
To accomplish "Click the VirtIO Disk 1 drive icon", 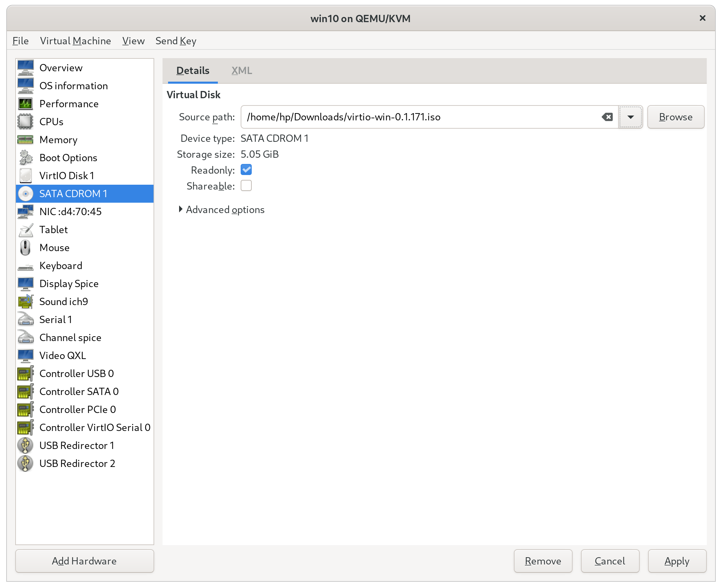I will click(25, 175).
